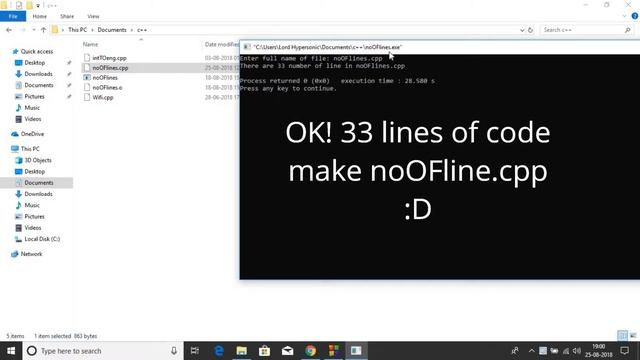Open the People icon in taskbar
The height and width of the screenshot is (360, 640).
click(516, 351)
